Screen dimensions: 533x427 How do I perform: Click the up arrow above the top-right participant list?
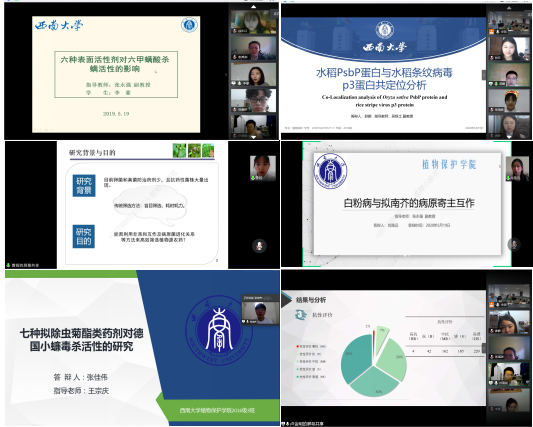(x=509, y=7)
